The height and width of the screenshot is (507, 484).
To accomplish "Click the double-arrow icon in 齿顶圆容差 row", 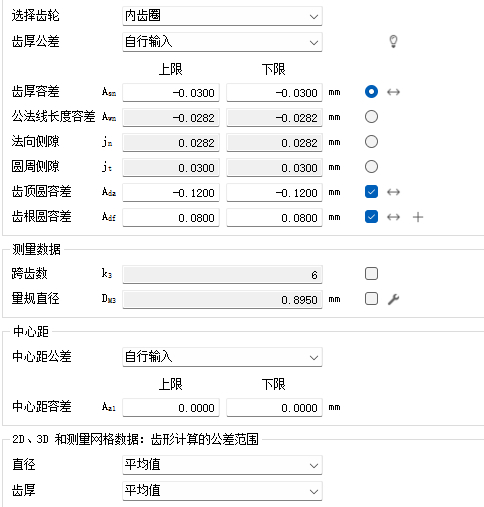I will coord(393,192).
